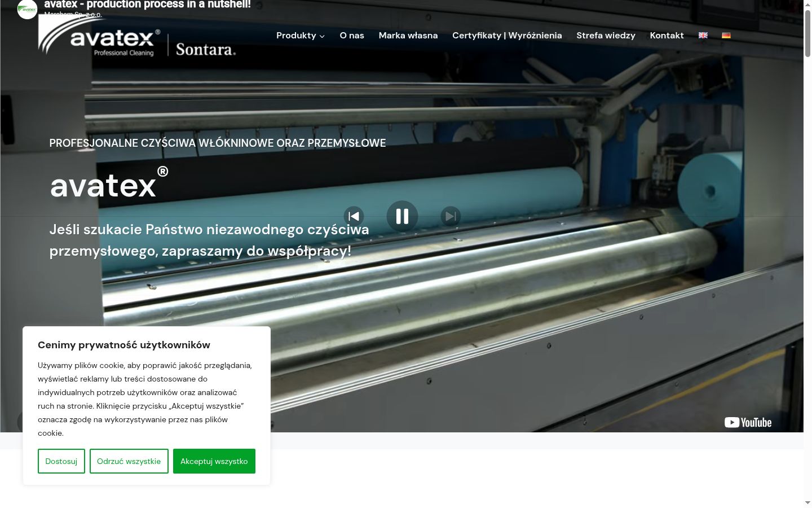
Task: Switch site language to English flag
Action: 703,35
